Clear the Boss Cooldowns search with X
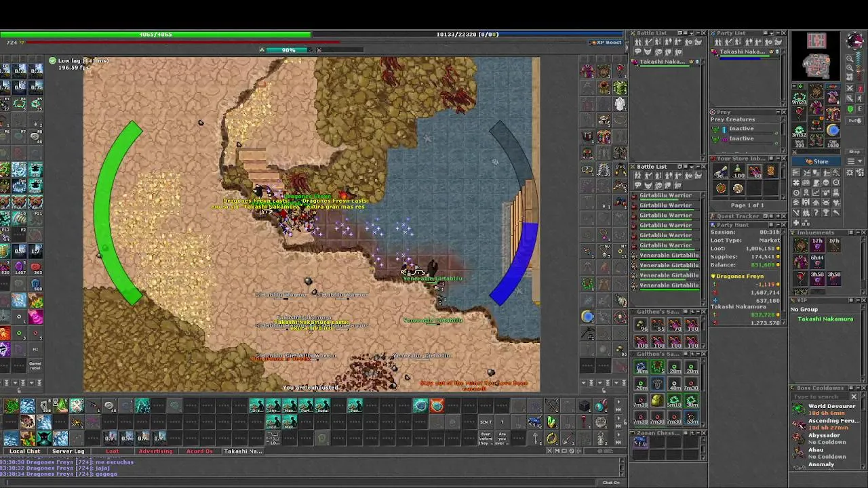The height and width of the screenshot is (488, 868). click(x=854, y=396)
